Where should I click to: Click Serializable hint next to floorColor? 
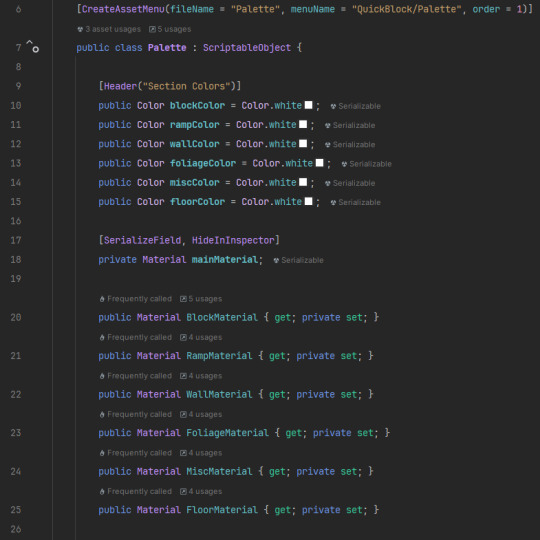click(356, 202)
